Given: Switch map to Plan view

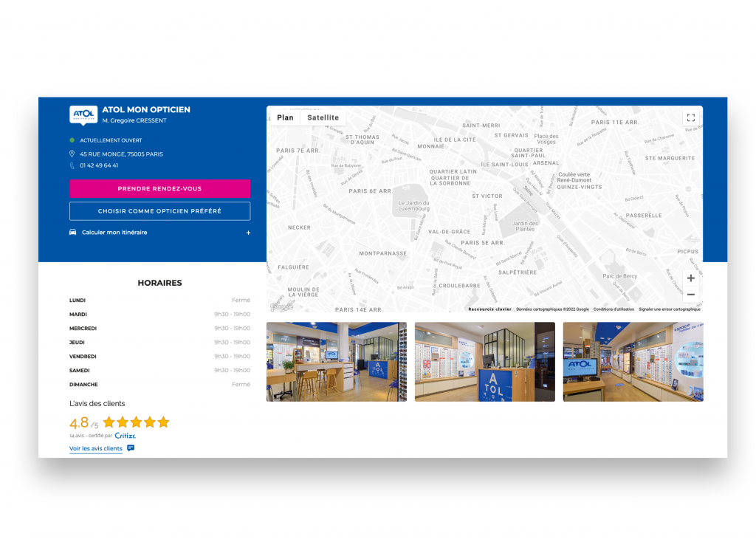Looking at the screenshot, I should (285, 117).
